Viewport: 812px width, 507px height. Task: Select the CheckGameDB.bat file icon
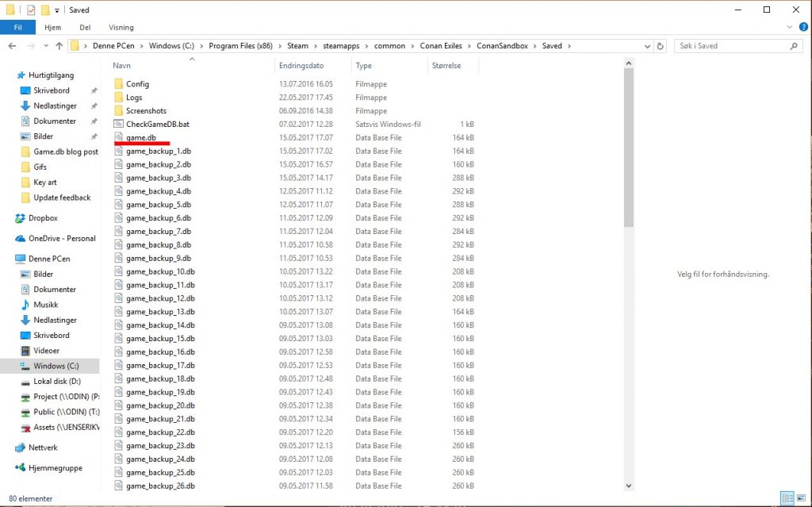119,125
